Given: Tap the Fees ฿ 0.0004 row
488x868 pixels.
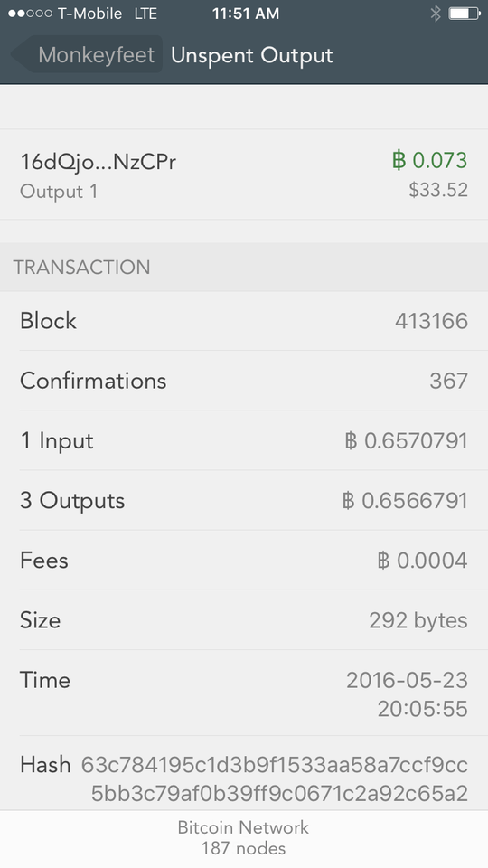Looking at the screenshot, I should (x=244, y=561).
